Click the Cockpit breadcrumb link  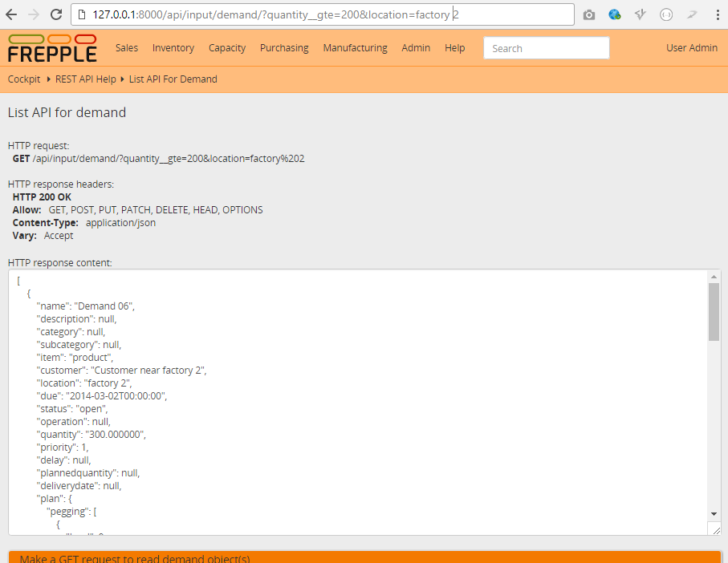click(x=23, y=79)
